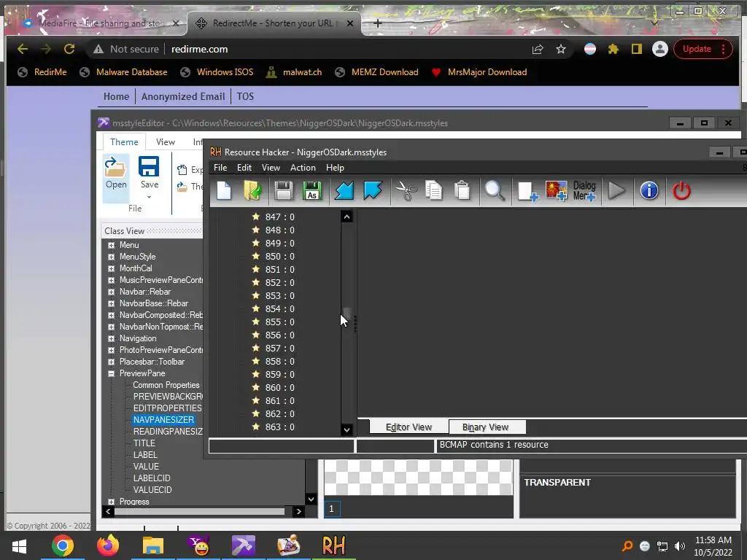Click the Paste clipboard icon
747x560 pixels.
462,191
